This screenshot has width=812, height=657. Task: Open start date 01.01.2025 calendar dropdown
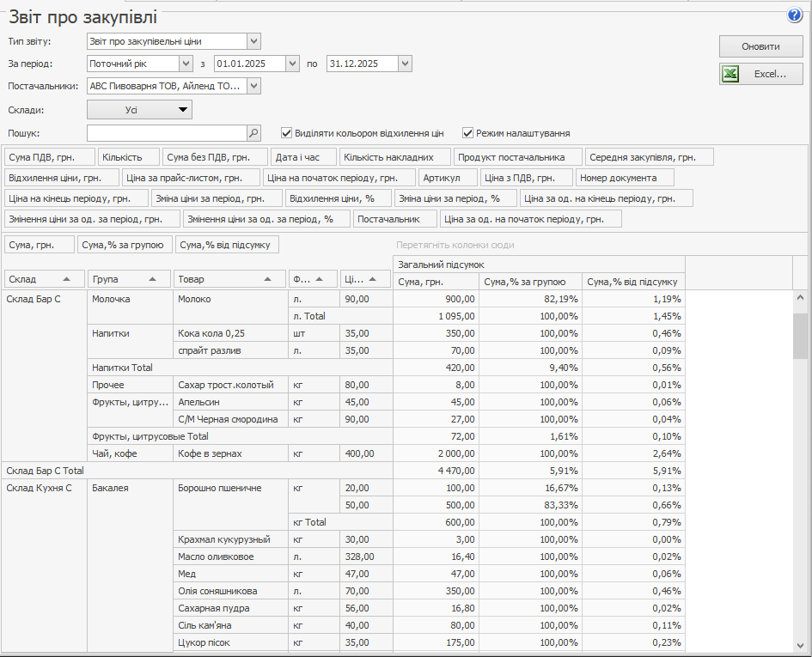[x=292, y=64]
